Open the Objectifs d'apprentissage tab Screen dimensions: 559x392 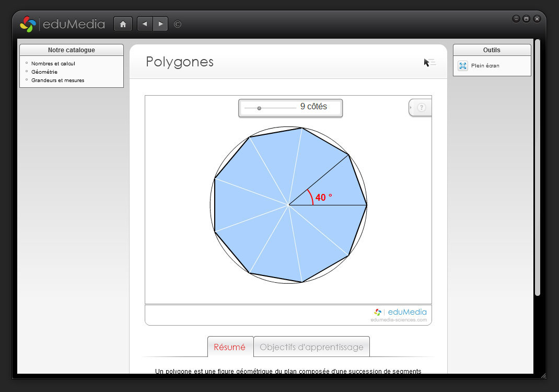click(x=311, y=347)
